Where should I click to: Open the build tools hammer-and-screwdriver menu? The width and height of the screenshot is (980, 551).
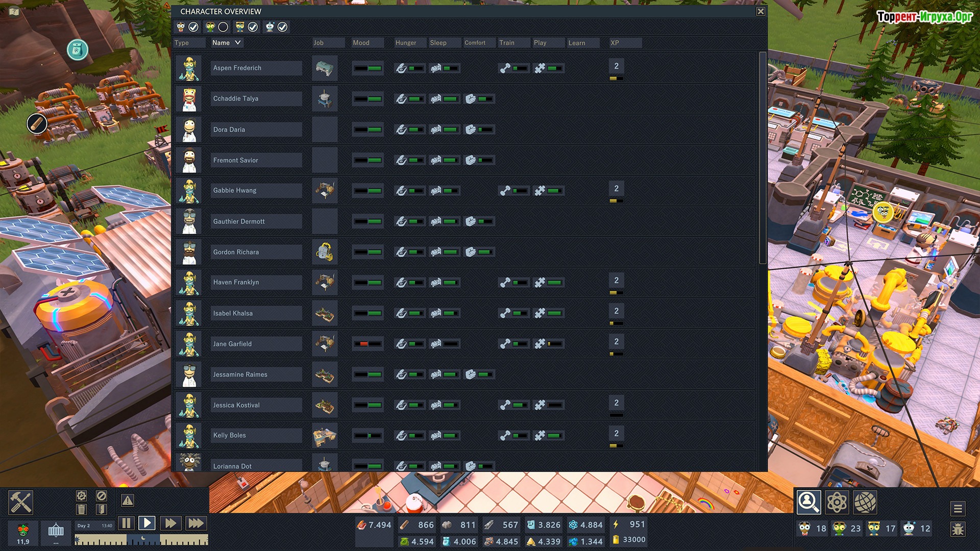tap(21, 503)
